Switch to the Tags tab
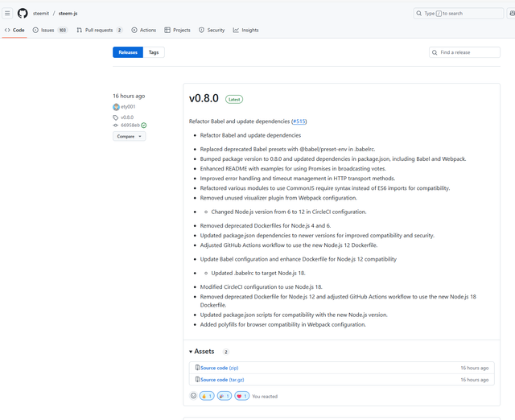 pyautogui.click(x=154, y=52)
